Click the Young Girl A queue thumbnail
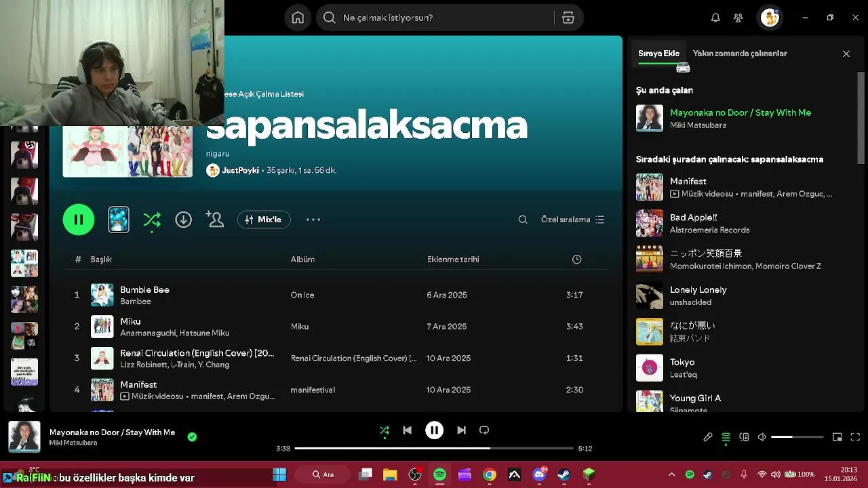 650,400
